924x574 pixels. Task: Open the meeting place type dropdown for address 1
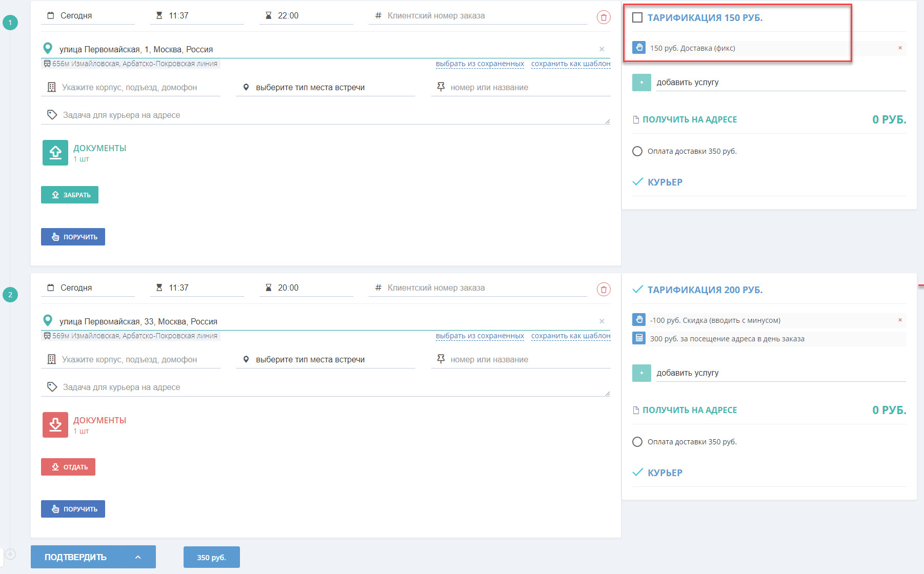[x=326, y=88]
